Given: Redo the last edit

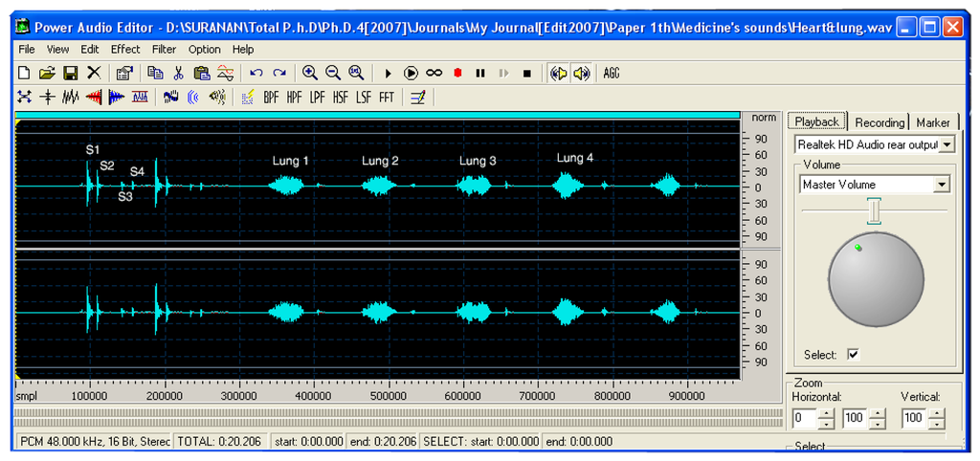Looking at the screenshot, I should click(x=279, y=73).
